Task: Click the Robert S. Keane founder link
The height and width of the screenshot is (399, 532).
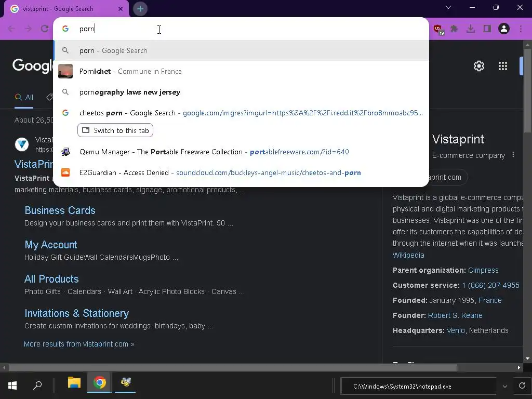Action: pyautogui.click(x=455, y=315)
